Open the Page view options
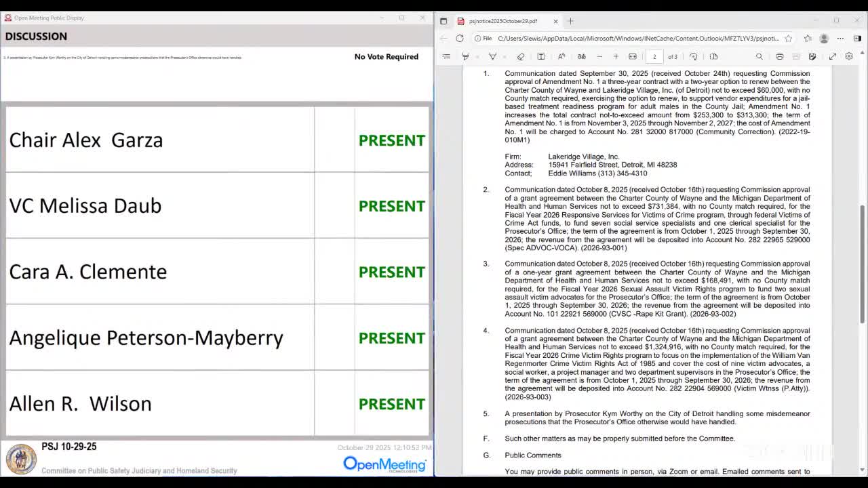868x488 pixels. (x=713, y=56)
